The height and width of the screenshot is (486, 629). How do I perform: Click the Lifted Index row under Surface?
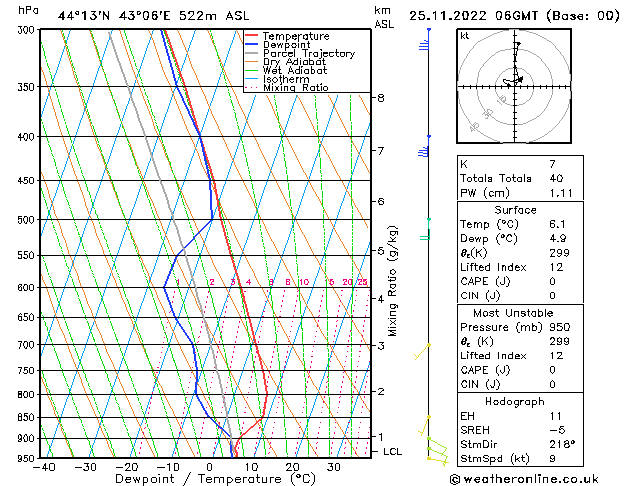[x=520, y=267]
